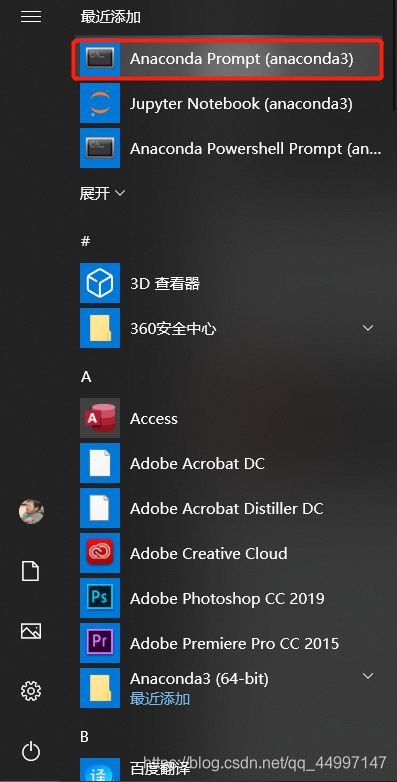Open the user account avatar
Screen dimensions: 397x782
point(31,511)
